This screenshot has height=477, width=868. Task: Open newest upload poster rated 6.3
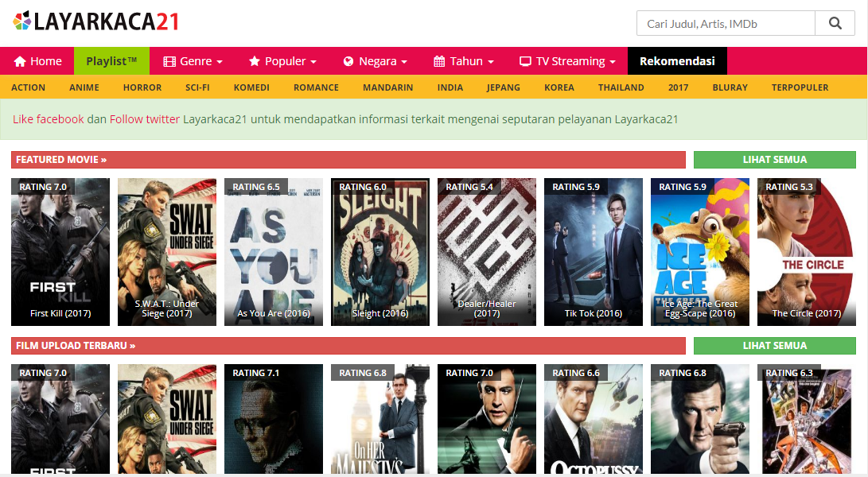coord(807,419)
